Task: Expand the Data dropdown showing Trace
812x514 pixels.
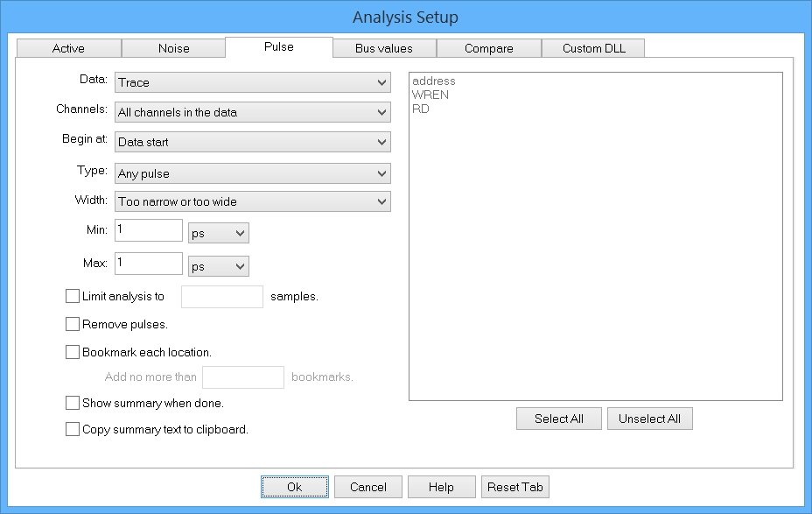Action: [252, 82]
